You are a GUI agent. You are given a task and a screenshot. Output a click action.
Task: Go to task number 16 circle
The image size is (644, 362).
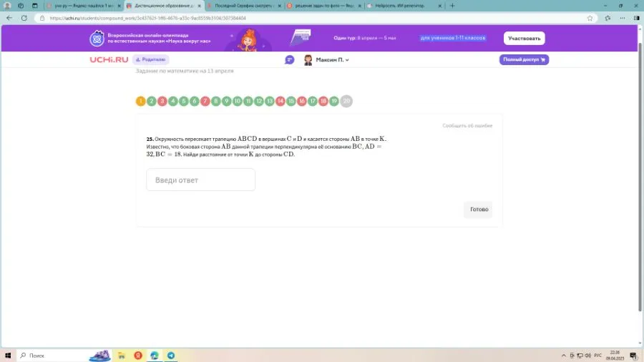[x=302, y=101]
